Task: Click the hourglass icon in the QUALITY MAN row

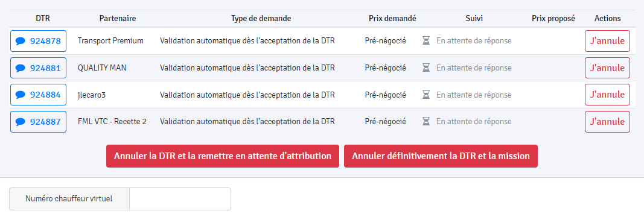Action: coord(426,68)
